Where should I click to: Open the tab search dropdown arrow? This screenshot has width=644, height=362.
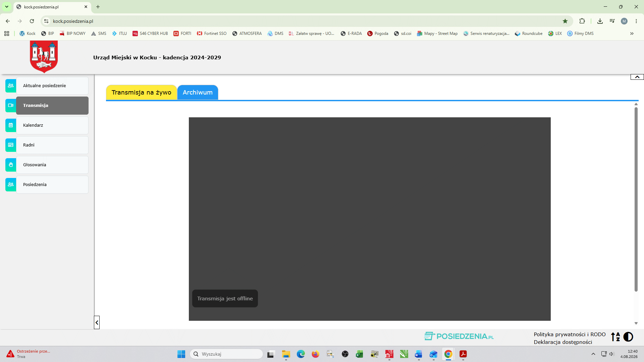click(x=6, y=7)
